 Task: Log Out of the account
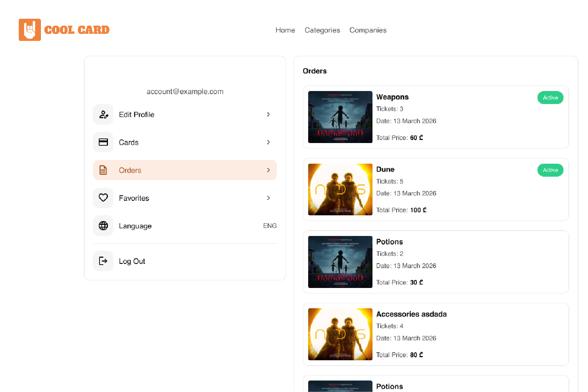coord(185,261)
